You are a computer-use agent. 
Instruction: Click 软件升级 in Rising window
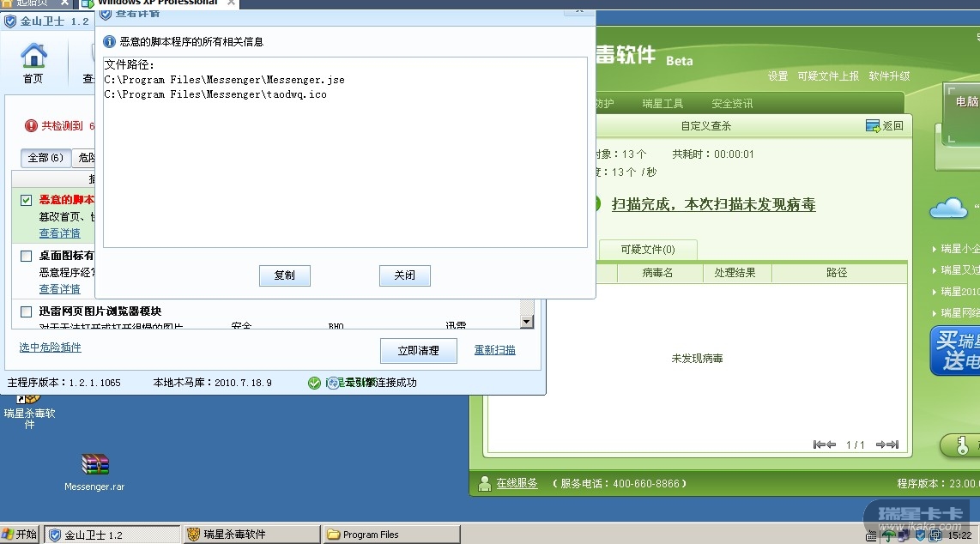pyautogui.click(x=889, y=76)
